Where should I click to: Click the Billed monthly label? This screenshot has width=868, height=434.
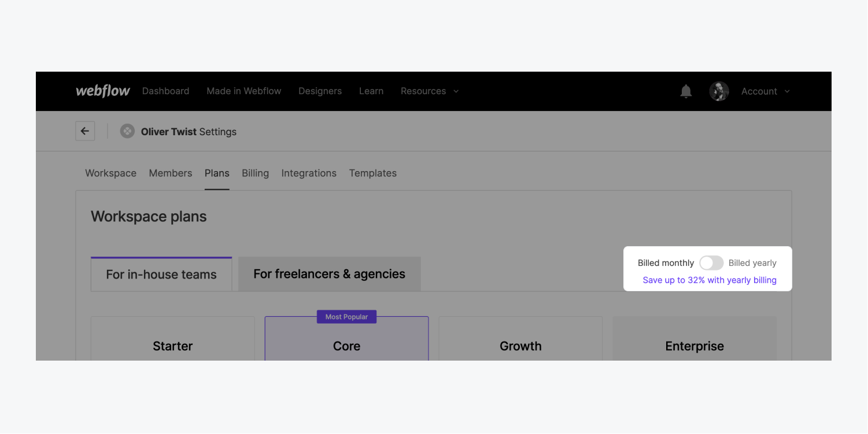(666, 263)
